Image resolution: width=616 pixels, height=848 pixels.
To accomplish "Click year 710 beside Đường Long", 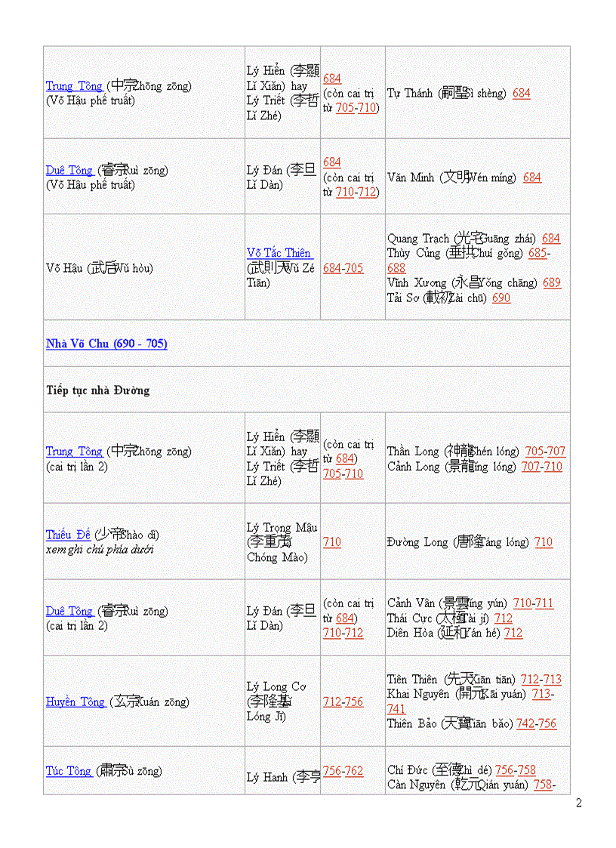I will 544,542.
